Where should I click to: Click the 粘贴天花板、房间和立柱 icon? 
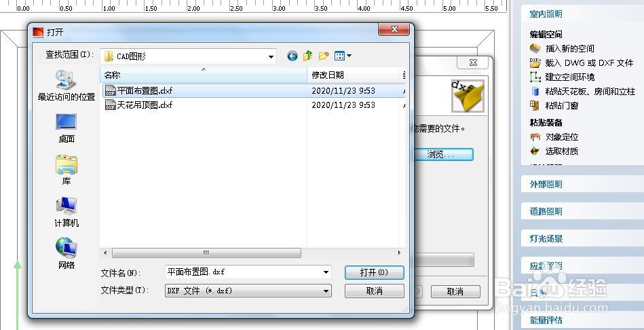point(535,91)
